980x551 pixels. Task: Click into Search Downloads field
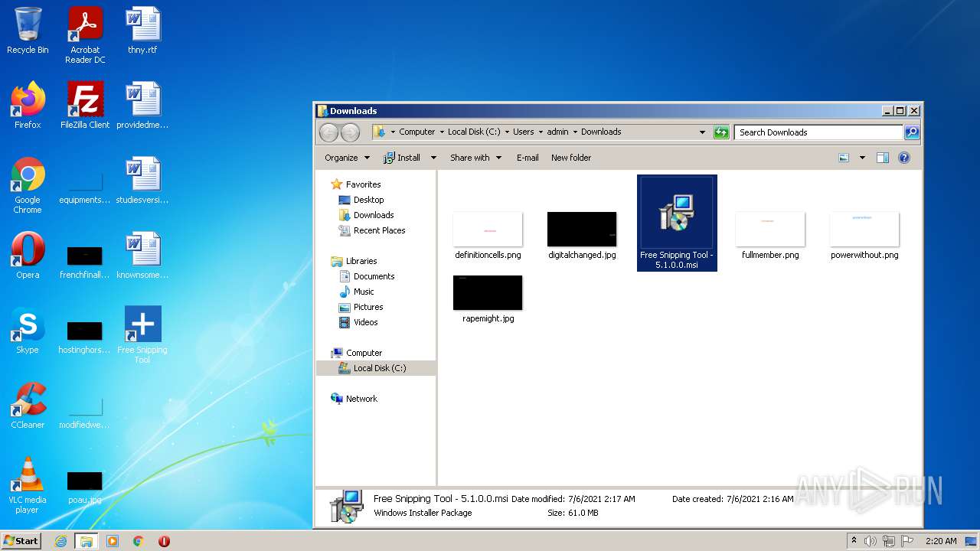click(x=818, y=132)
